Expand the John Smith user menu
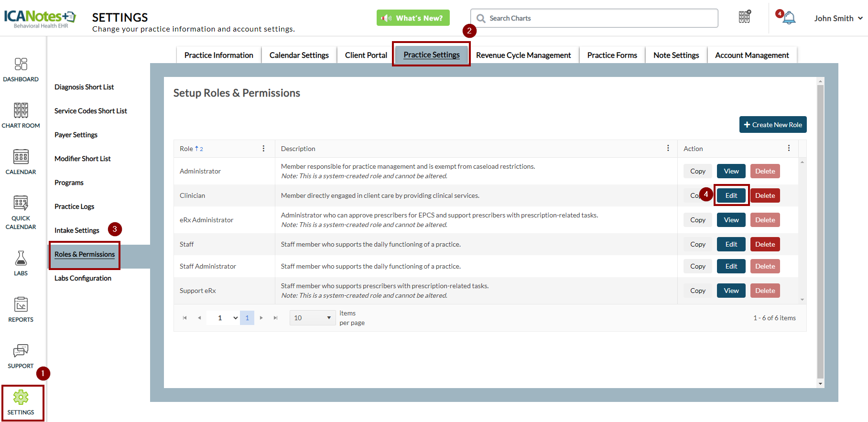The width and height of the screenshot is (868, 422). [x=838, y=18]
